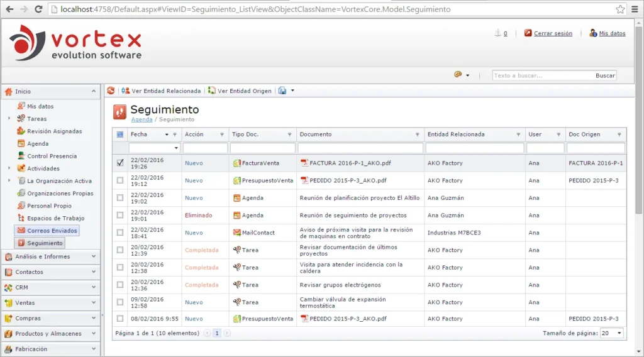Expand the Tareas tree node
The height and width of the screenshot is (357, 644).
coord(9,119)
